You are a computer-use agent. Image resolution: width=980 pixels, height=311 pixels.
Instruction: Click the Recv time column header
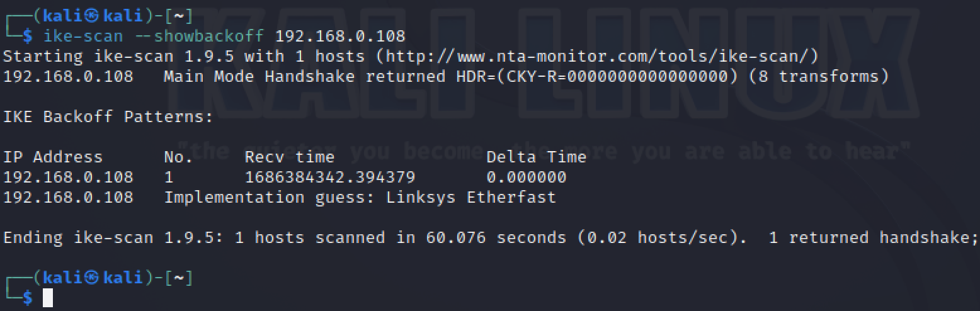click(x=289, y=157)
